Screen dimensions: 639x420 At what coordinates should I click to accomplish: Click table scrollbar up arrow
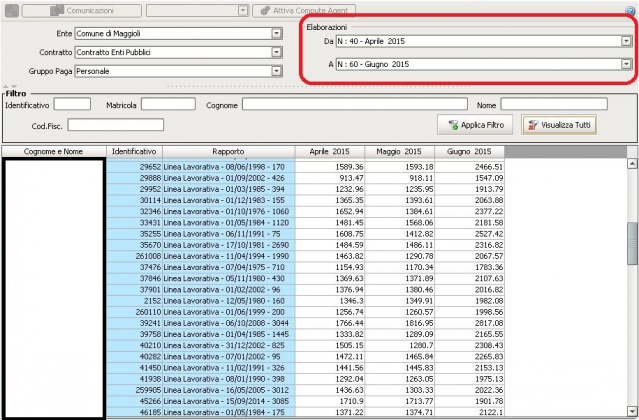[632, 163]
